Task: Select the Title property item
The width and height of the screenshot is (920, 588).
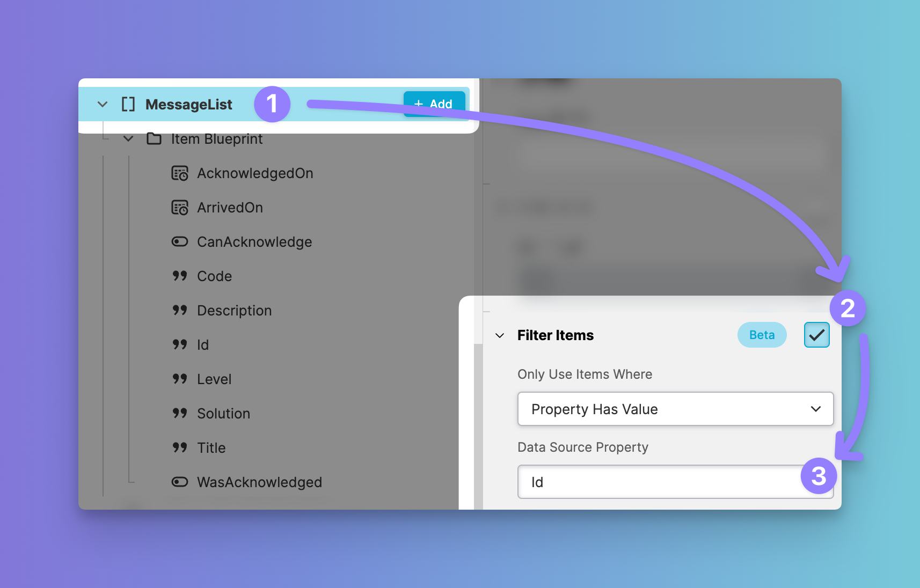Action: tap(211, 448)
